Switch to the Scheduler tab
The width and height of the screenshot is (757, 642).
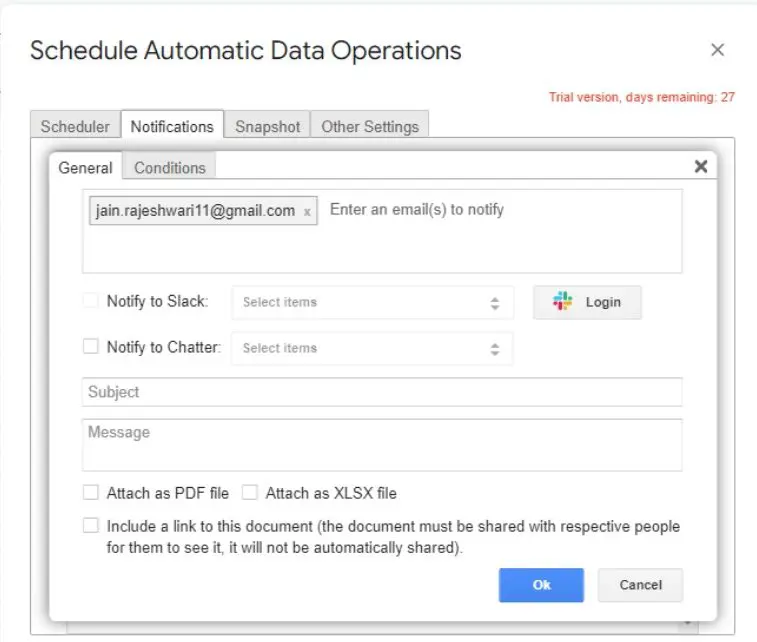pyautogui.click(x=75, y=127)
